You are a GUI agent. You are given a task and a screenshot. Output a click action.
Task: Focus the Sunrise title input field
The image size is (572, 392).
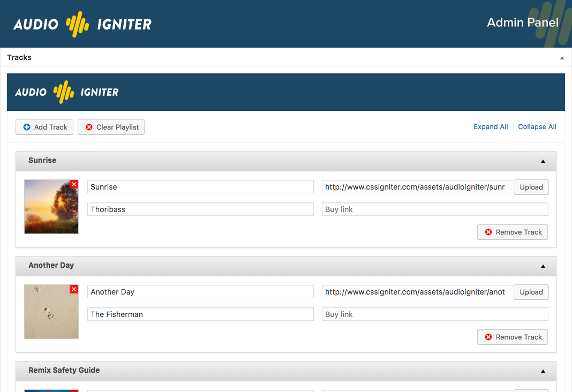[200, 187]
